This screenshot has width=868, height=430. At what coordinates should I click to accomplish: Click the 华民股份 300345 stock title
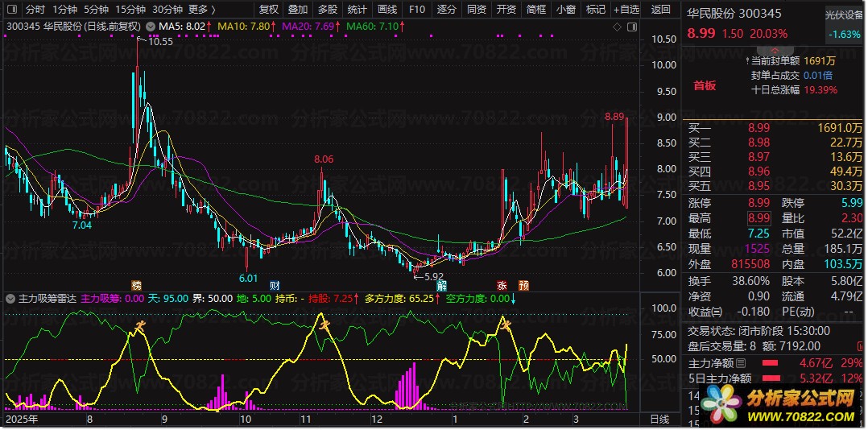tap(734, 13)
